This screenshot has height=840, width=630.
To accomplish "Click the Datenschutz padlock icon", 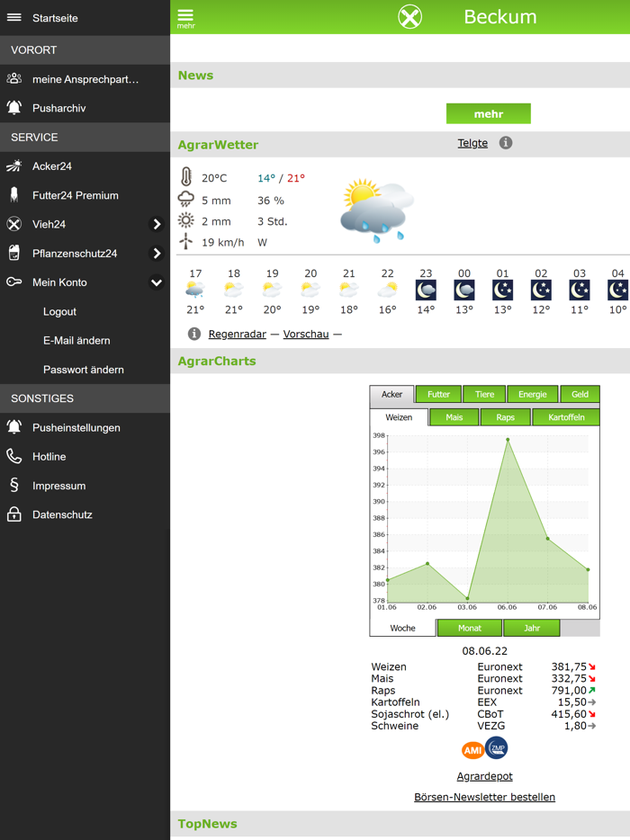I will point(14,515).
